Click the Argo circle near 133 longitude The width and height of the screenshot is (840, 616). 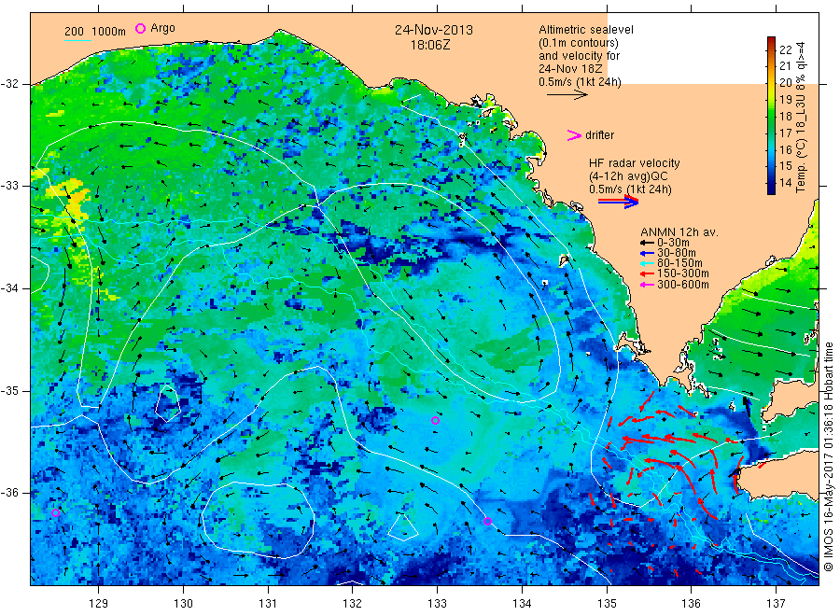[x=436, y=421]
